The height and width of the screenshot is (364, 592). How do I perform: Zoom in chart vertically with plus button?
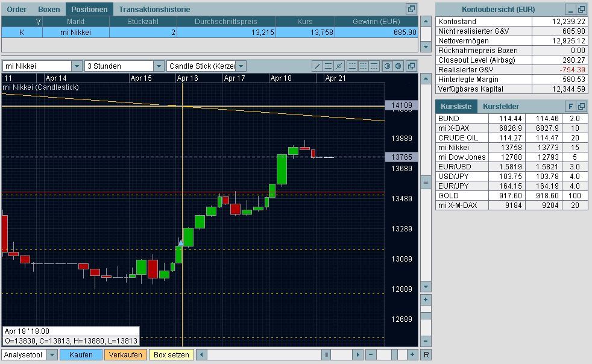coord(426,300)
